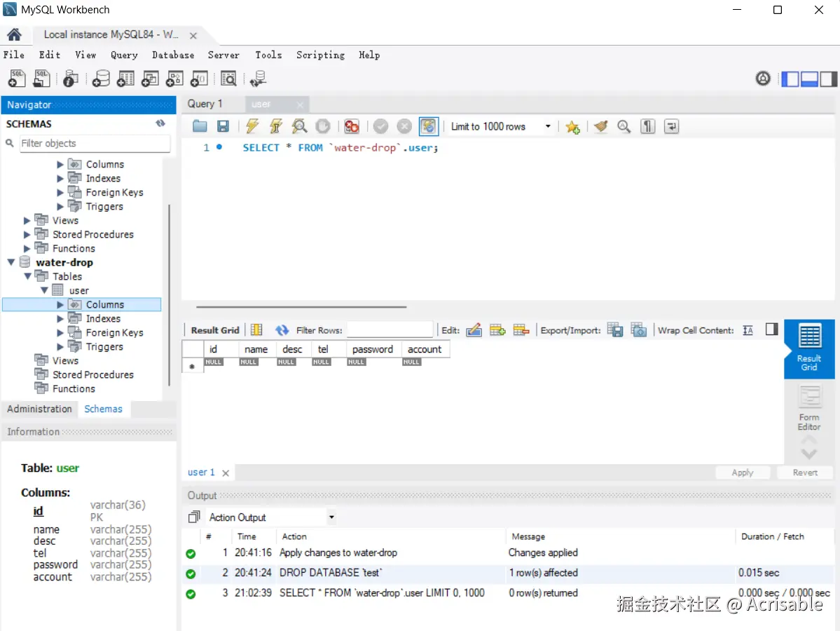Image resolution: width=840 pixels, height=631 pixels.
Task: Open Limit to 1000 rows dropdown
Action: 548,126
